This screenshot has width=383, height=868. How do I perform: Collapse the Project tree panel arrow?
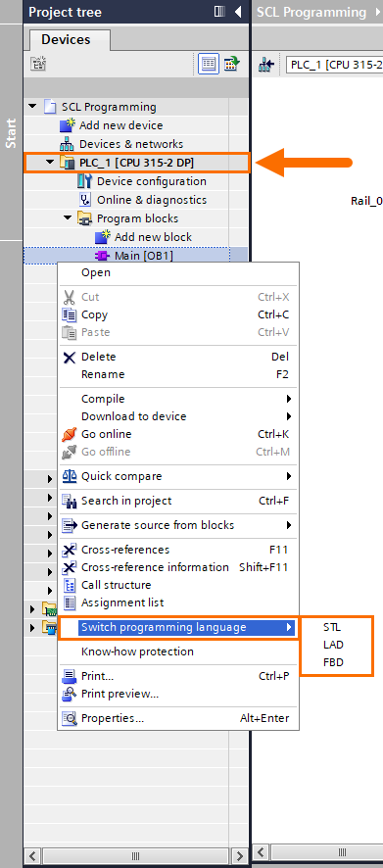click(238, 12)
